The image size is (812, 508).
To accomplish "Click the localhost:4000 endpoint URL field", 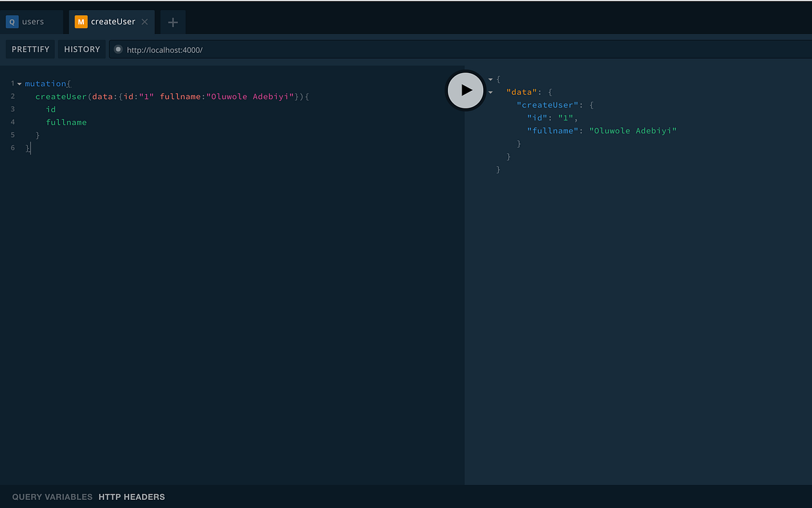I will (460, 49).
